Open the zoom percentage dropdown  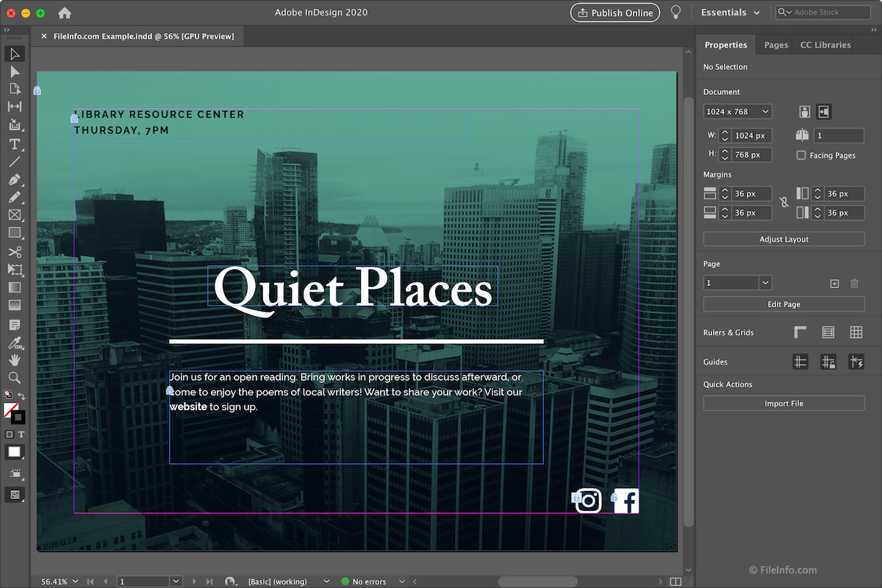point(74,581)
